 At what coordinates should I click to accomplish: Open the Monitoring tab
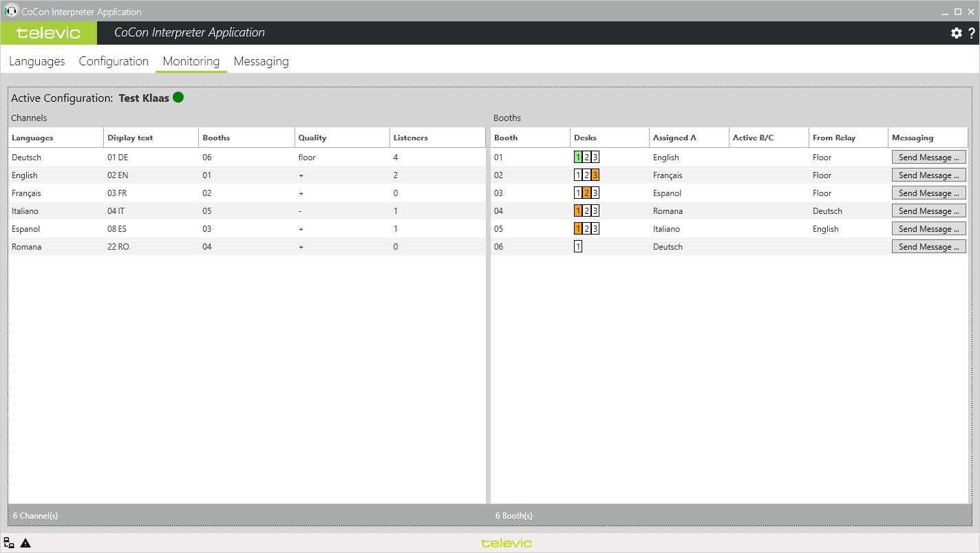tap(191, 61)
